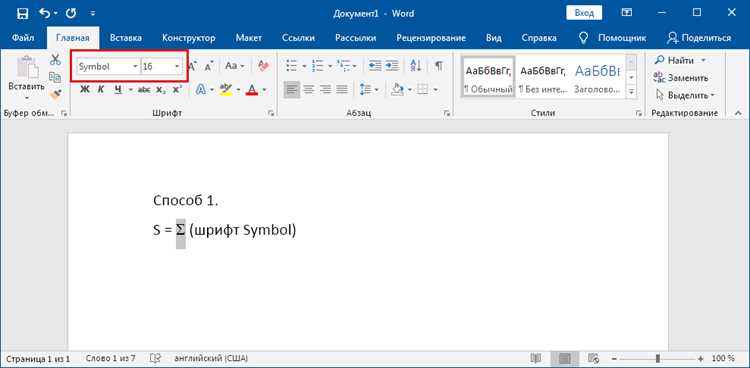Undo the last action
Image resolution: width=750 pixels, height=368 pixels.
coord(45,13)
